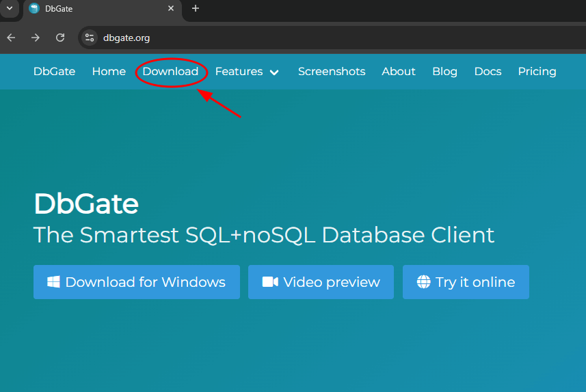586x392 pixels.
Task: Expand the Features dropdown menu
Action: pyautogui.click(x=247, y=71)
